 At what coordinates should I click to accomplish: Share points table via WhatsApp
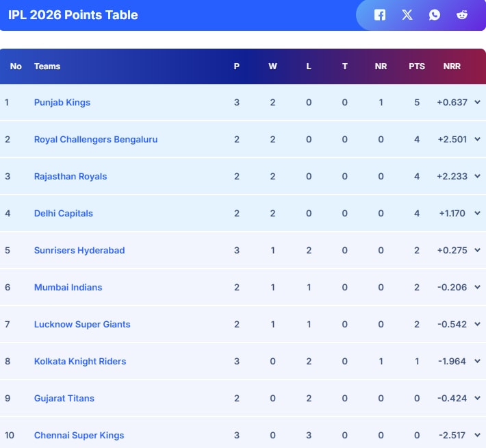pyautogui.click(x=435, y=15)
